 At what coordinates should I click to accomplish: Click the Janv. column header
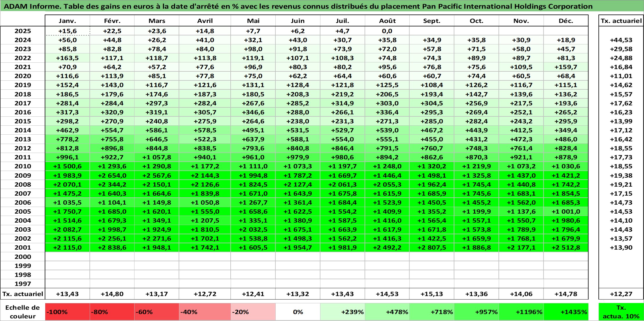click(67, 21)
